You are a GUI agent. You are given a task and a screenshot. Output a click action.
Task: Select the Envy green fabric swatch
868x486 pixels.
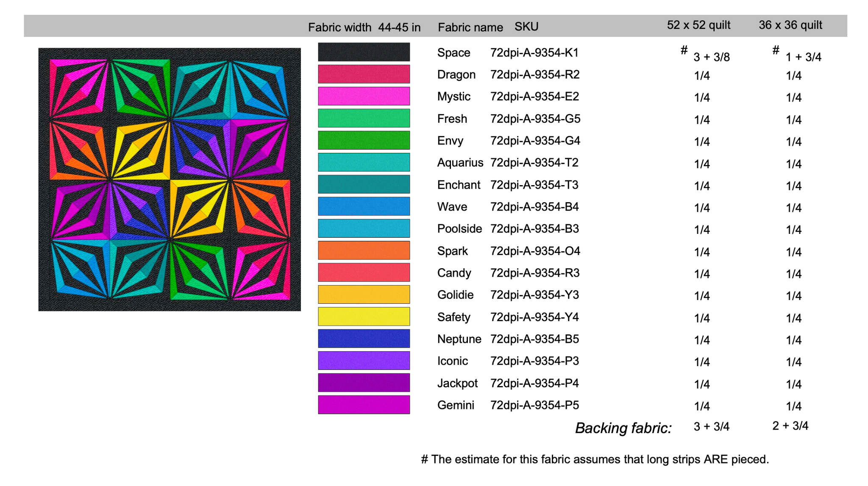pos(364,140)
